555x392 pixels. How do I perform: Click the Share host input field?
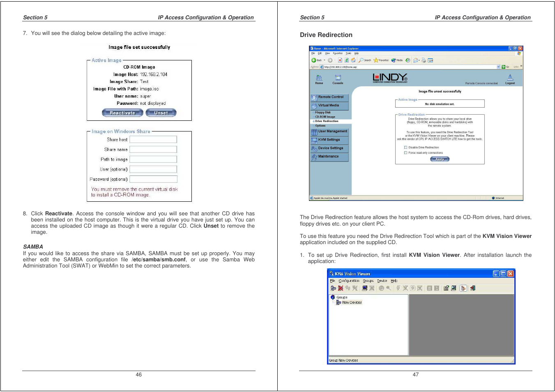153,140
